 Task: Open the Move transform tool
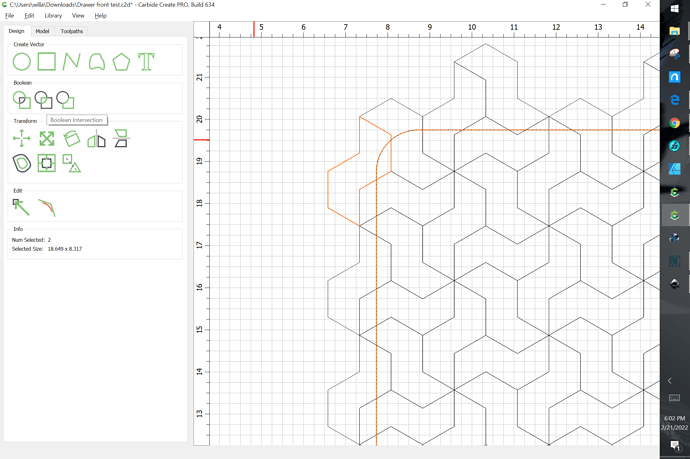(x=22, y=139)
